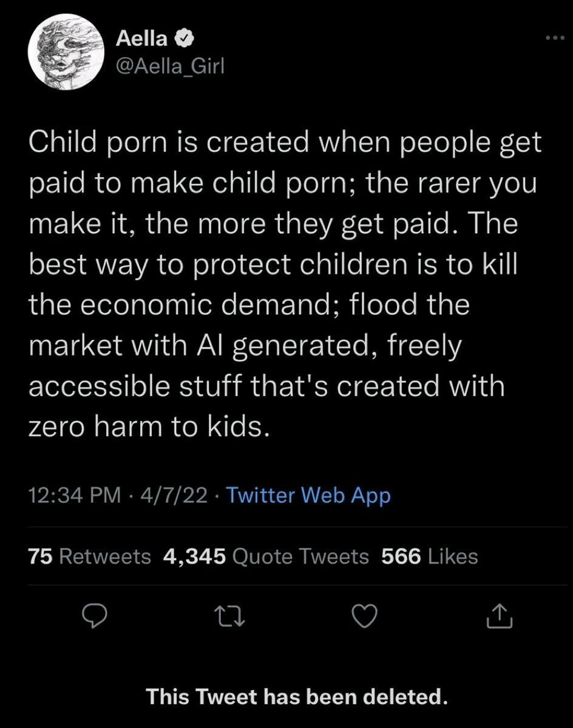Open the Twitter Web App source link
Viewport: 573px width, 728px height.
308,495
